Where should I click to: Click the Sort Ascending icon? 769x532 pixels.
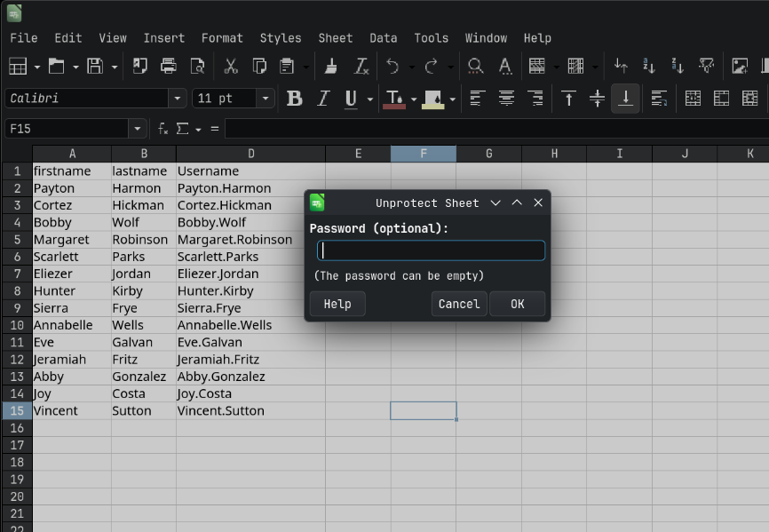pyautogui.click(x=649, y=66)
